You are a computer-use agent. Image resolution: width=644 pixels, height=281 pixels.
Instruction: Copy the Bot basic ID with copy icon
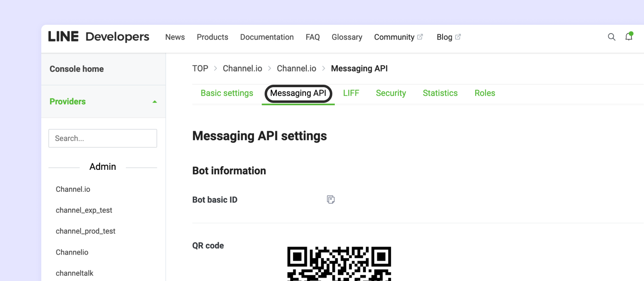tap(331, 200)
